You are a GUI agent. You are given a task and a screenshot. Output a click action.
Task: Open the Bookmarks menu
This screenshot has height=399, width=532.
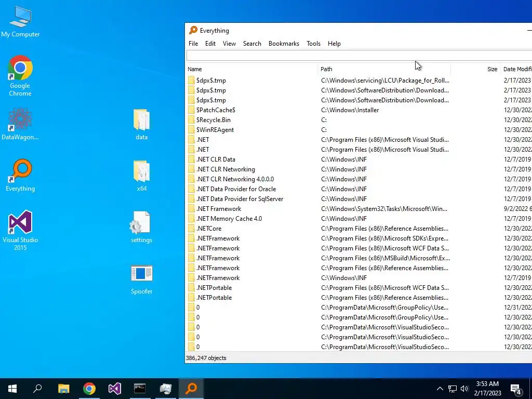[284, 44]
